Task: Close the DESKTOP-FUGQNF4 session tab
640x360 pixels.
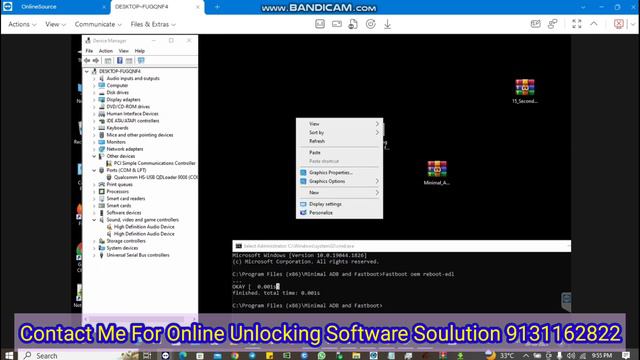Action: (198, 7)
